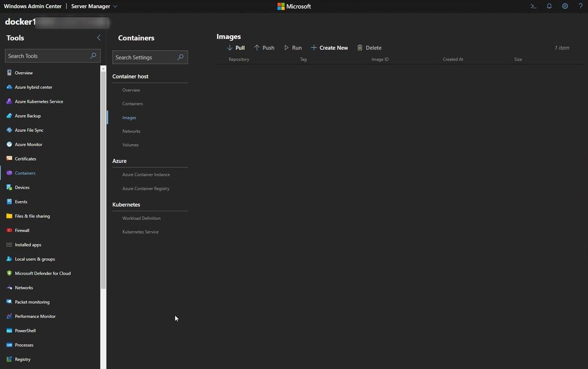Click Create New image button
The height and width of the screenshot is (369, 588).
click(x=329, y=48)
